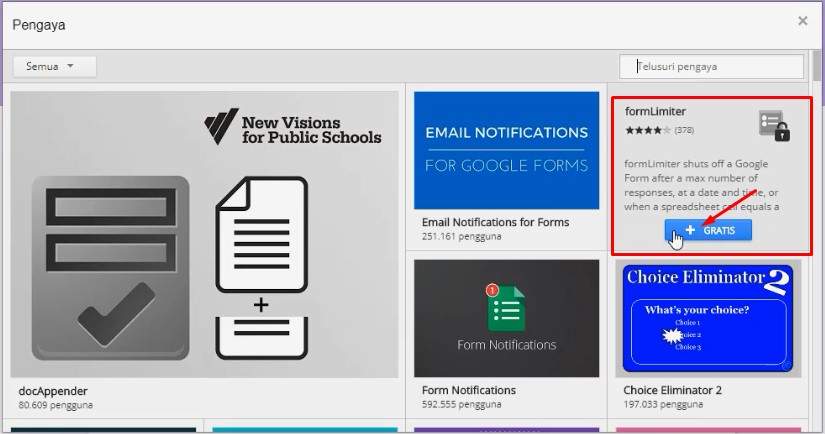Click the Email Notifications for Forms title
Viewport: 825px width, 434px height.
tap(495, 223)
